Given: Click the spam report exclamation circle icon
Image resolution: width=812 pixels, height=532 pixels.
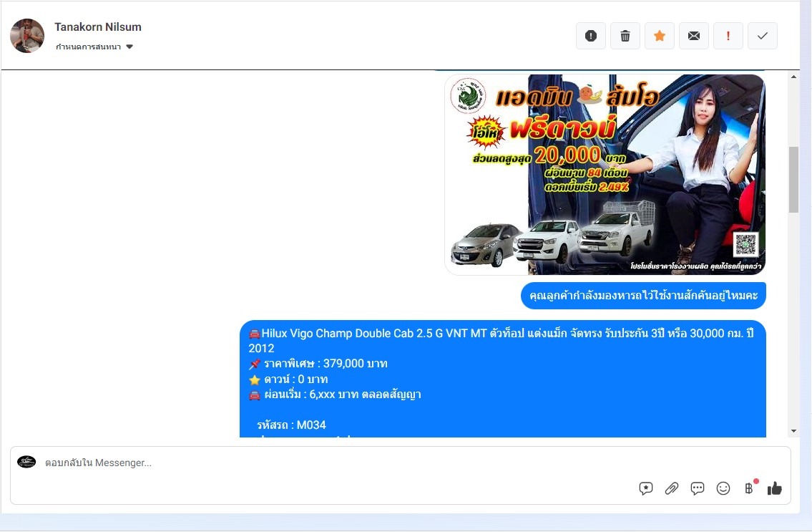Looking at the screenshot, I should pos(591,36).
